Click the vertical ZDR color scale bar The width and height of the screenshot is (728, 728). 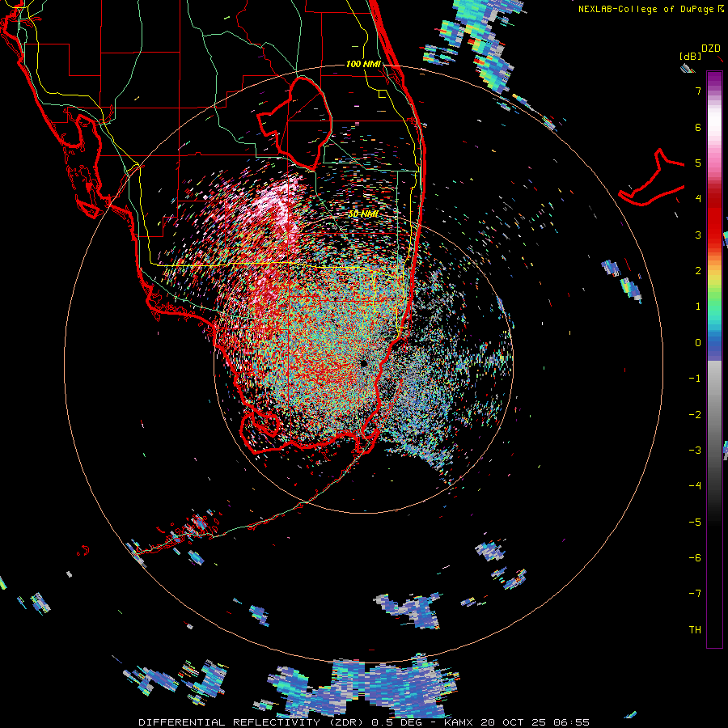point(714,360)
